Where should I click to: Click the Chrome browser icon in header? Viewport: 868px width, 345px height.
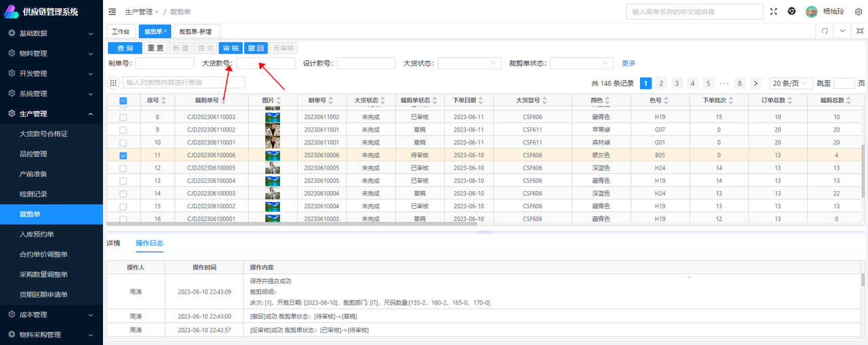click(791, 12)
